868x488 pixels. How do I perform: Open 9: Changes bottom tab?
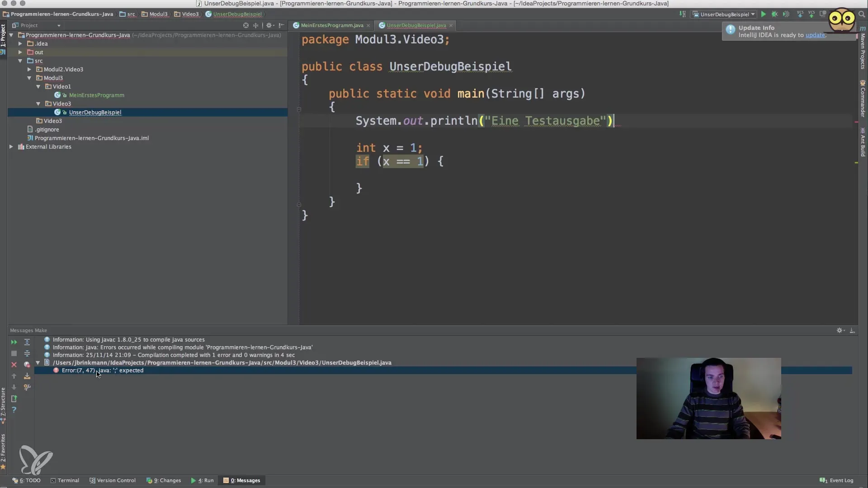point(164,480)
